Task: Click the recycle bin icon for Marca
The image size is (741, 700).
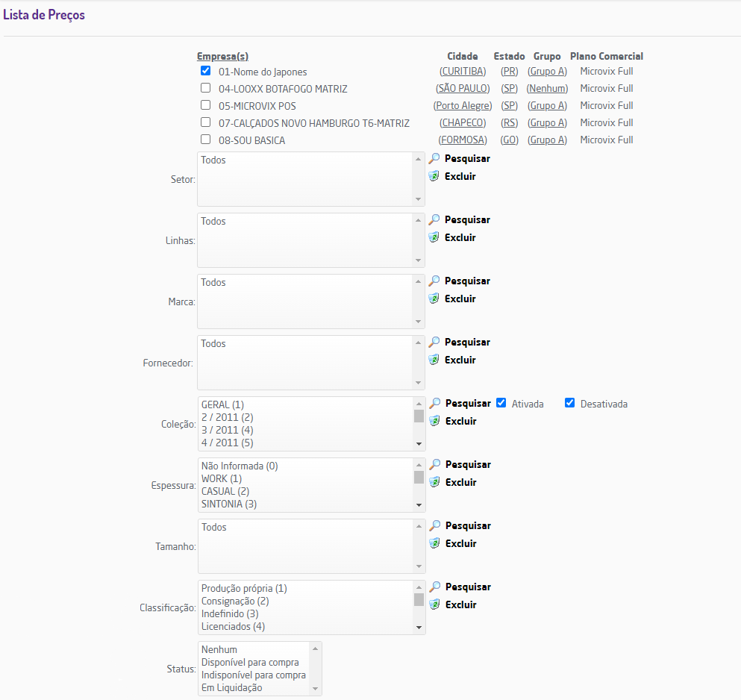Action: coord(434,299)
